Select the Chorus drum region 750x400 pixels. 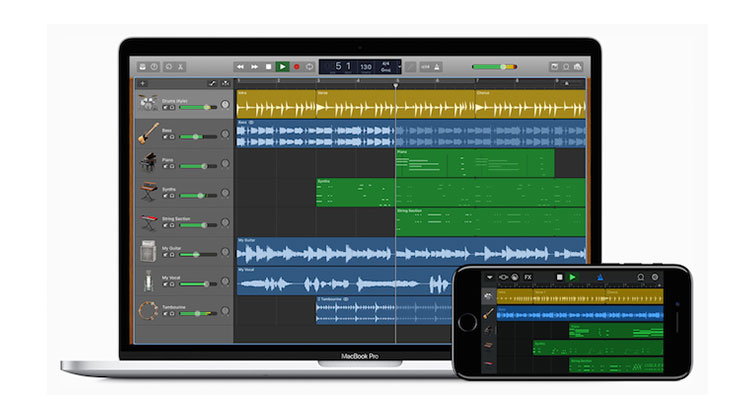(x=530, y=104)
